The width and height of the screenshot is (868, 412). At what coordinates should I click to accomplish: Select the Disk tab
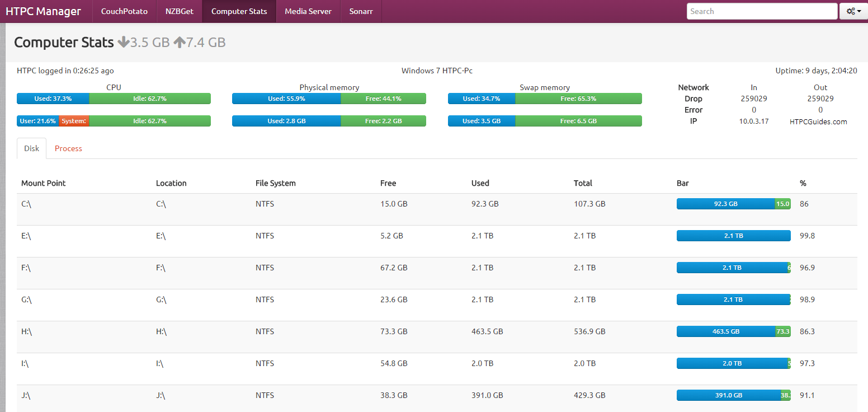(x=32, y=148)
